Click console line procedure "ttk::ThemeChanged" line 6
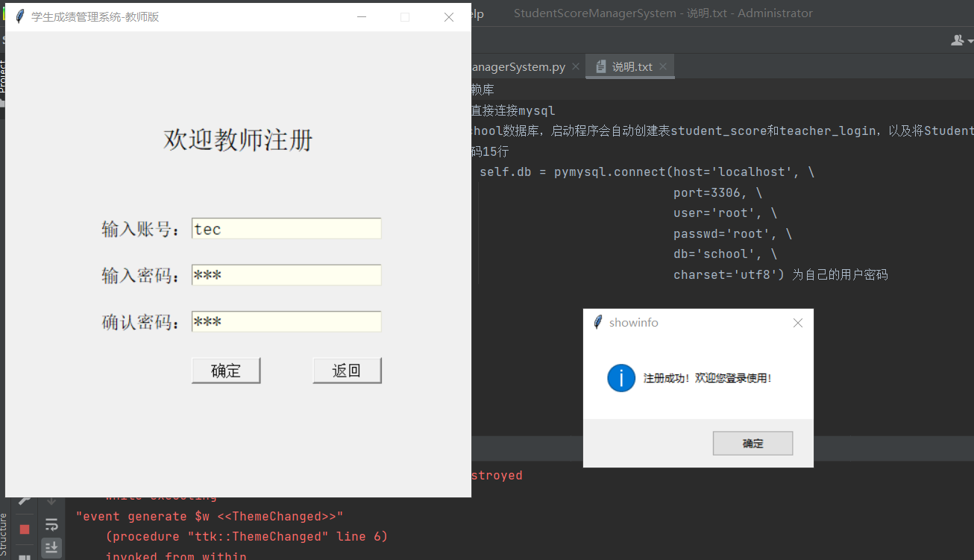This screenshot has height=560, width=974. [x=247, y=536]
